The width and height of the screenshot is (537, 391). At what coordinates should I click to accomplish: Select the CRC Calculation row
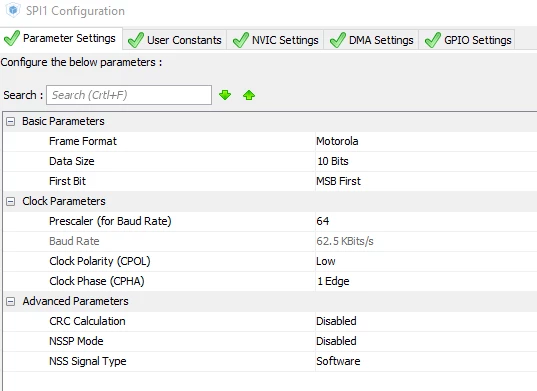click(x=270, y=321)
